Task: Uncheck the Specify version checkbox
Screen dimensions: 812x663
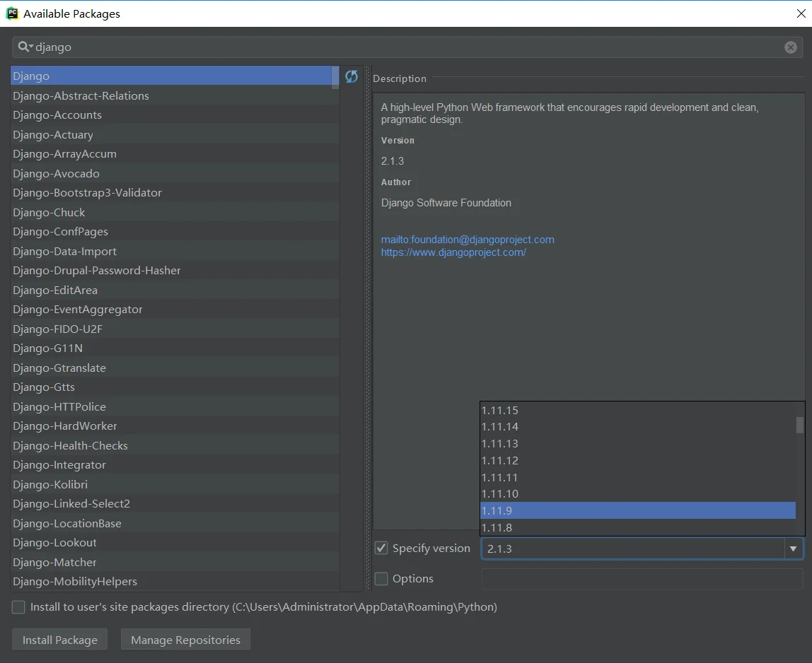Action: [381, 548]
